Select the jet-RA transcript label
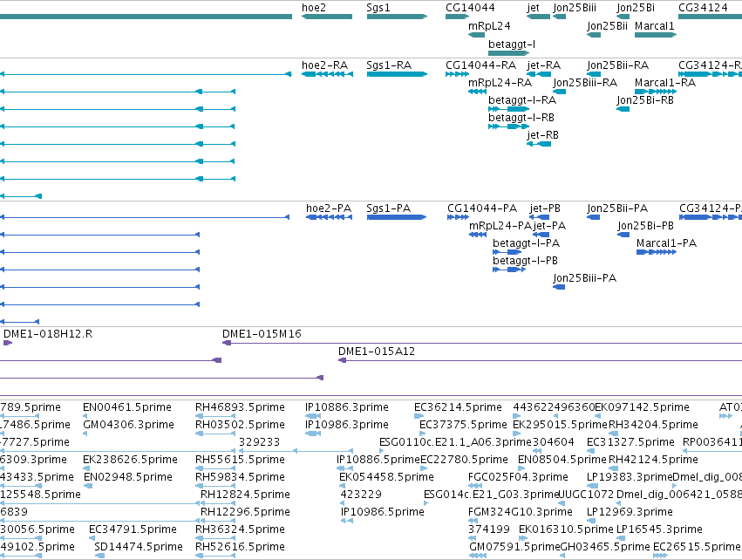 point(544,65)
